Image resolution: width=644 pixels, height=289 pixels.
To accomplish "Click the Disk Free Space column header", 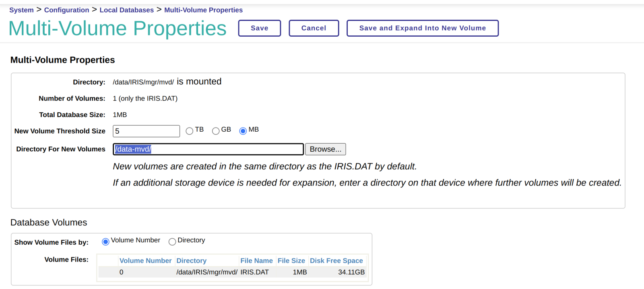I will [336, 261].
